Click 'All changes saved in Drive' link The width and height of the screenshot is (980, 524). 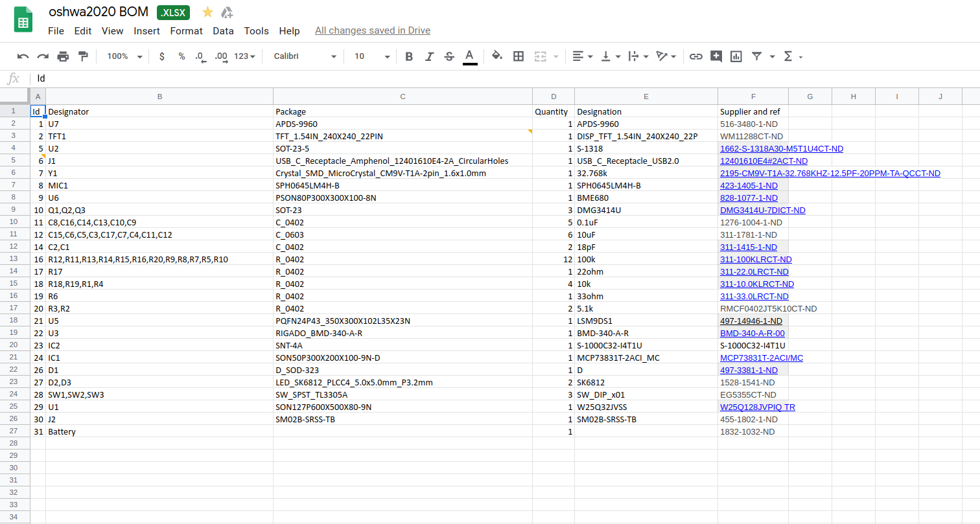point(373,30)
